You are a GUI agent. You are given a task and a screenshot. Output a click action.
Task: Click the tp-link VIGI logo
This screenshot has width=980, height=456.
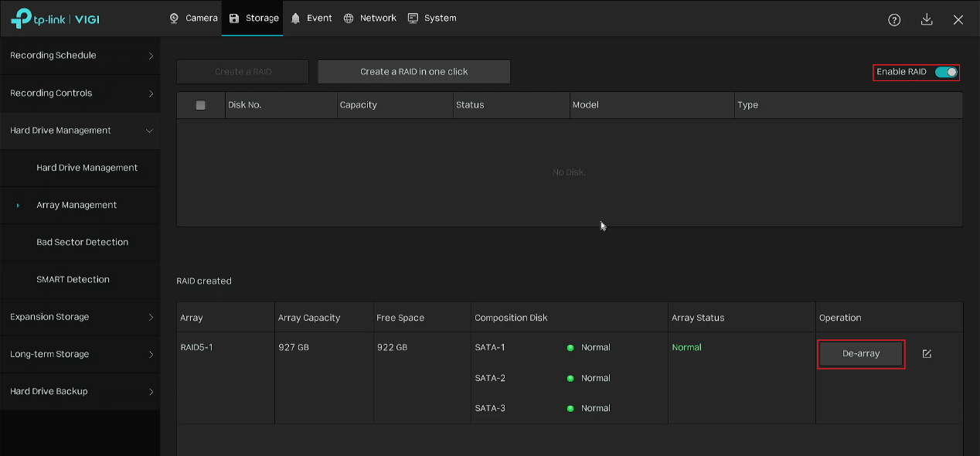55,19
